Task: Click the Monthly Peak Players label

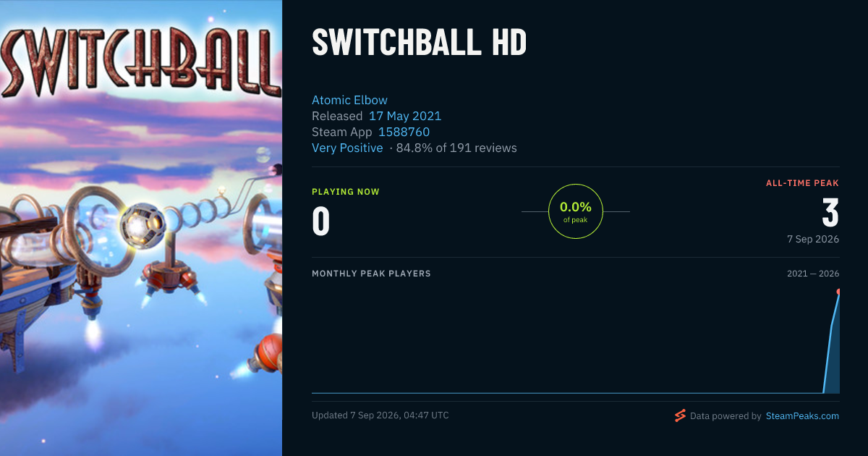Action: (371, 274)
